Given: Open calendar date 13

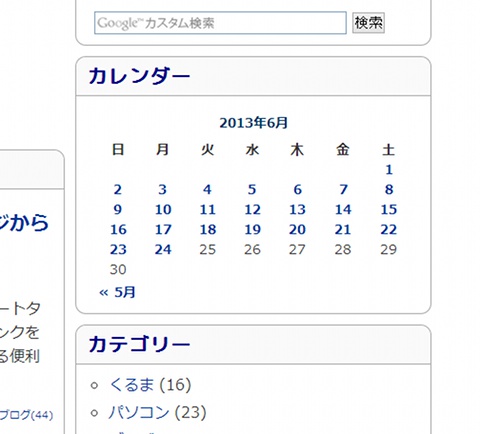Looking at the screenshot, I should click(x=297, y=210).
